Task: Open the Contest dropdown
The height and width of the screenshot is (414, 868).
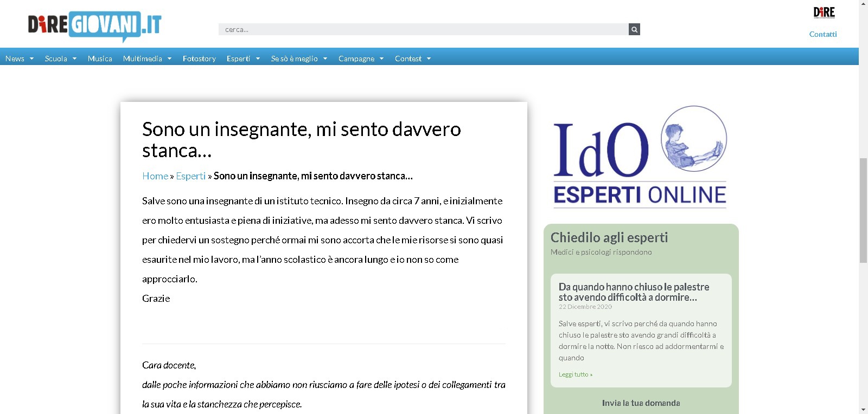Action: 412,59
